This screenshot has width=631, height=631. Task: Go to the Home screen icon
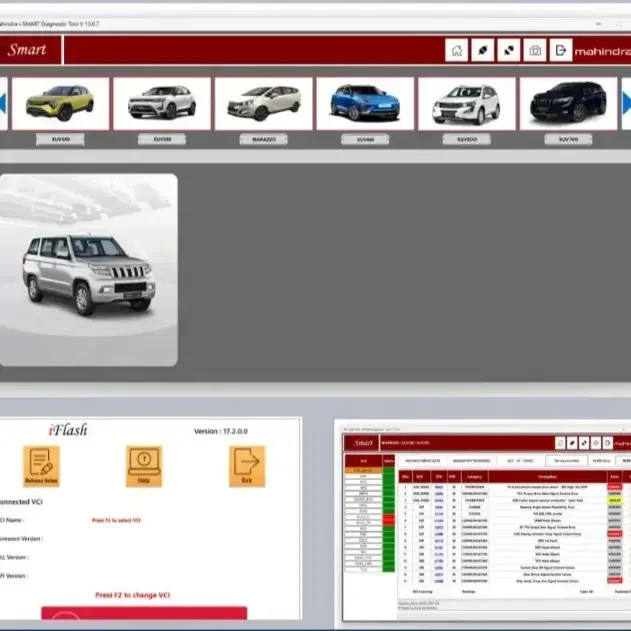456,50
